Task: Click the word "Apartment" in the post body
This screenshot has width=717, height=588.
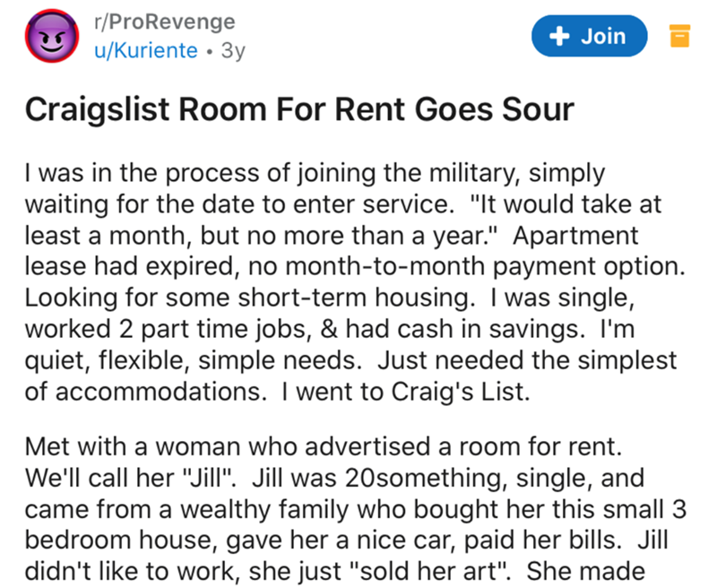Action: pyautogui.click(x=575, y=236)
